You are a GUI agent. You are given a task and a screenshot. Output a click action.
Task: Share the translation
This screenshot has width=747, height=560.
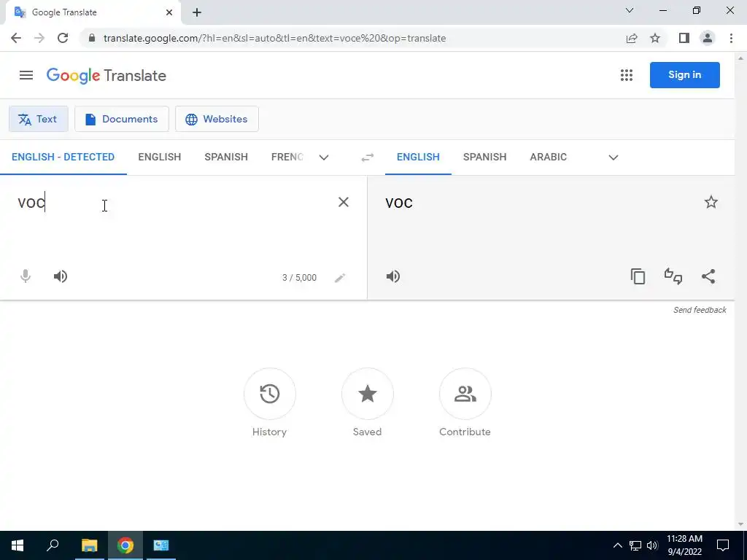[x=708, y=276]
